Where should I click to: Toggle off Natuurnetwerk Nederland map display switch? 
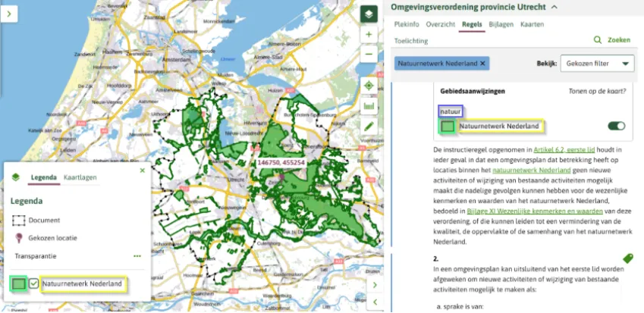[616, 126]
